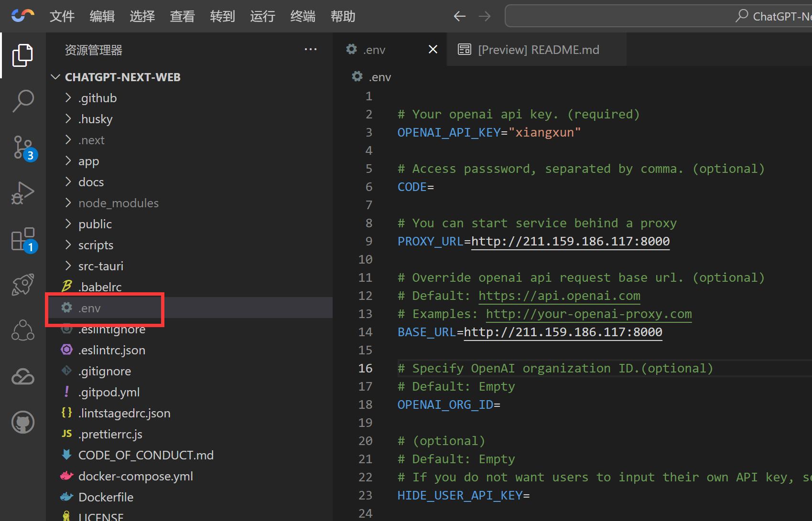
Task: Open the 终端 menu
Action: pos(303,16)
